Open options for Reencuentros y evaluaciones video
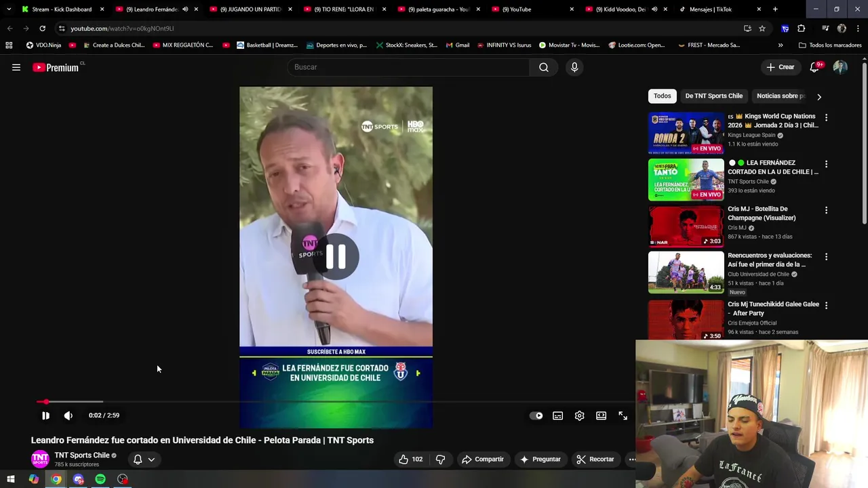Image resolution: width=868 pixels, height=488 pixels. (826, 257)
